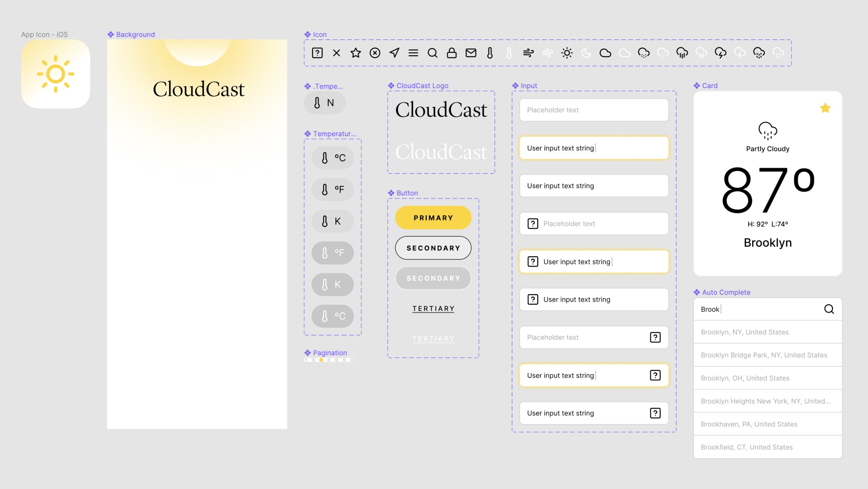Select the white wind icon

coord(548,53)
